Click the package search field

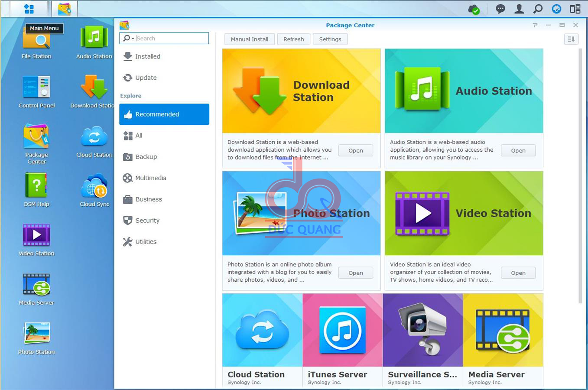pos(164,38)
